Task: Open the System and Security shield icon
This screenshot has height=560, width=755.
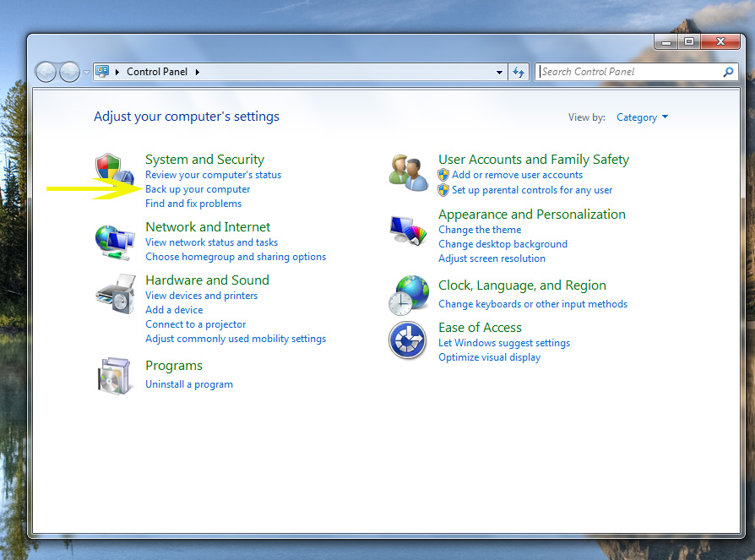Action: pyautogui.click(x=115, y=170)
